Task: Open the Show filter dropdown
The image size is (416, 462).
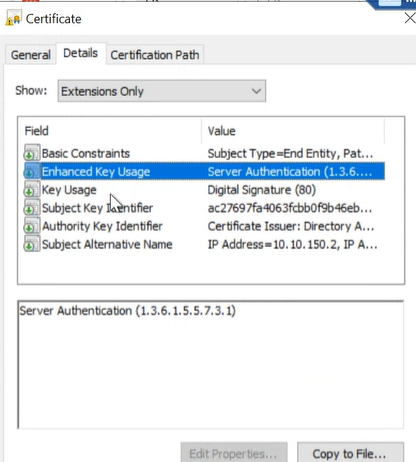Action: [162, 91]
